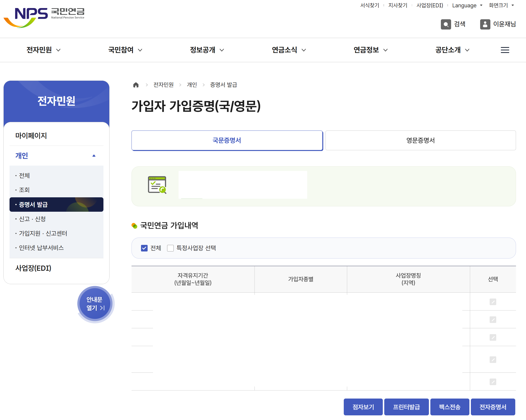The image size is (526, 420).
Task: Open 신고 · 신청 sidebar item
Action: (x=32, y=219)
